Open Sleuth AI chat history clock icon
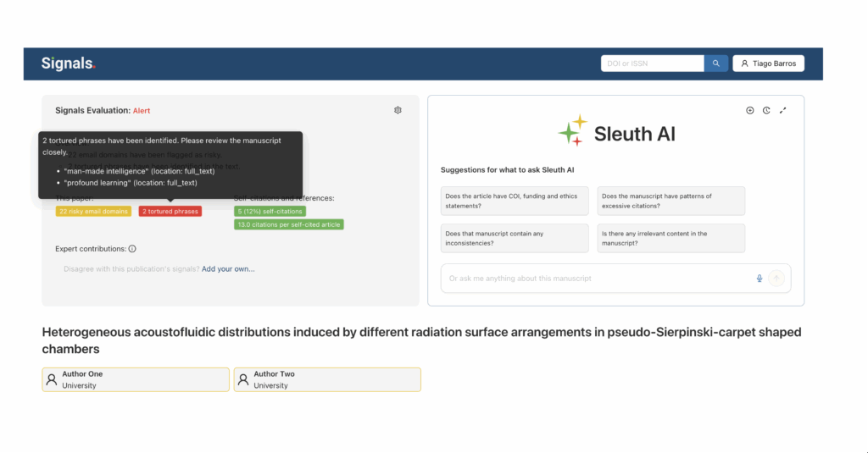868x453 pixels. pyautogui.click(x=766, y=111)
